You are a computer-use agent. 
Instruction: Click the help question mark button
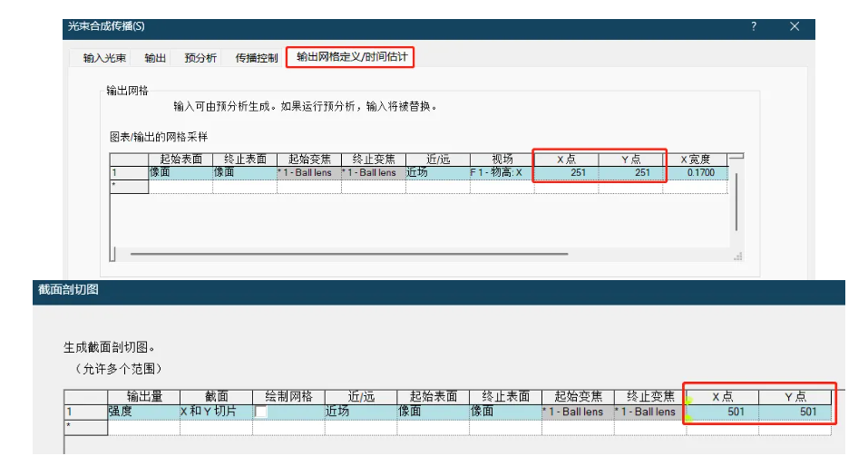753,27
